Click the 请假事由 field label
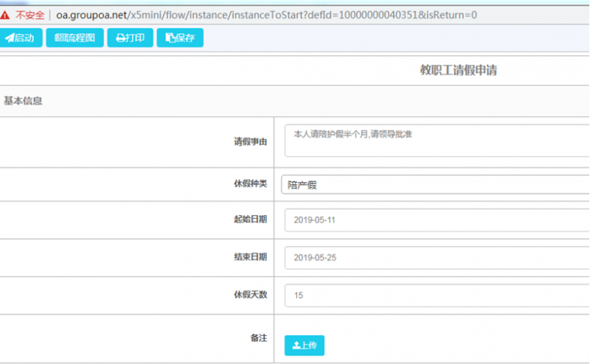Viewport: 590px width, 364px height. [x=250, y=141]
